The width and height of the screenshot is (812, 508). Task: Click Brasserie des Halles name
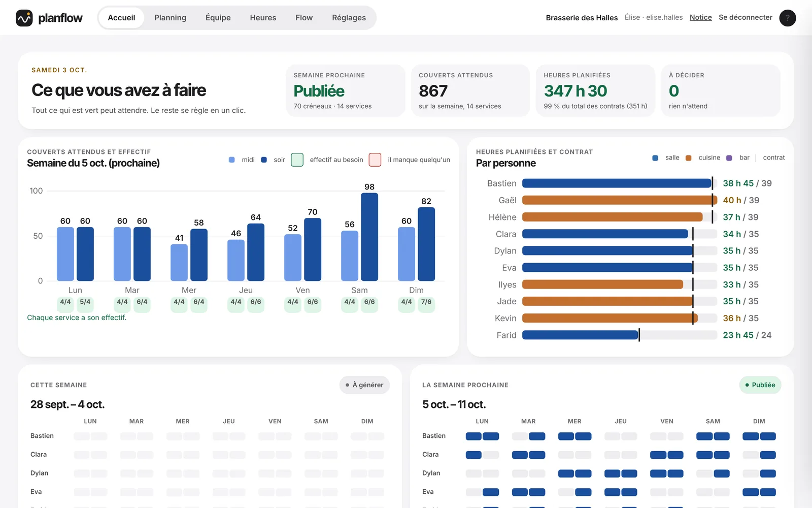click(582, 18)
